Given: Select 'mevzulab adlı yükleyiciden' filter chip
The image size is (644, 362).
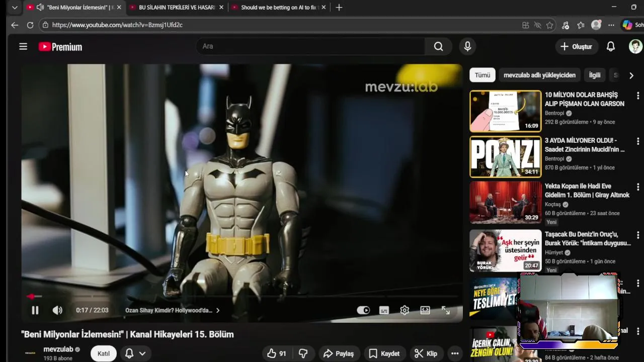Looking at the screenshot, I should coord(539,75).
